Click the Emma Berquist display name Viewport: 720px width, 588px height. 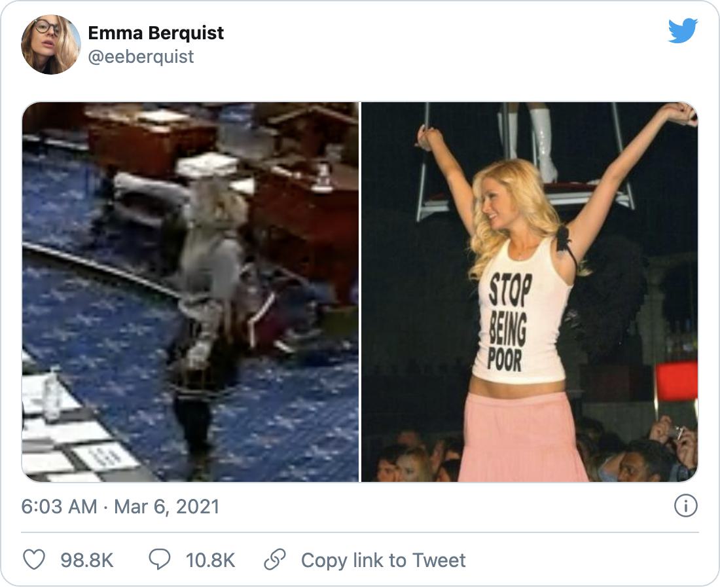point(156,33)
